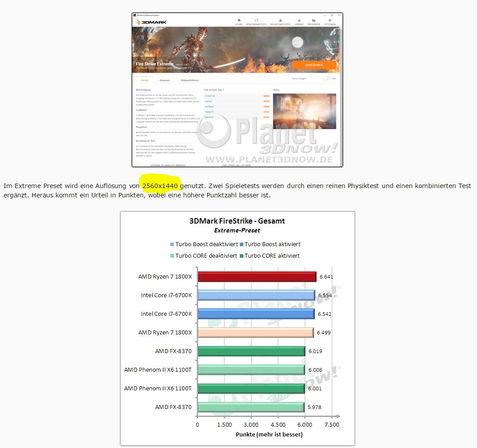The width and height of the screenshot is (477, 448).
Task: Click the Kombinierter Test heading
Action: click(145, 141)
